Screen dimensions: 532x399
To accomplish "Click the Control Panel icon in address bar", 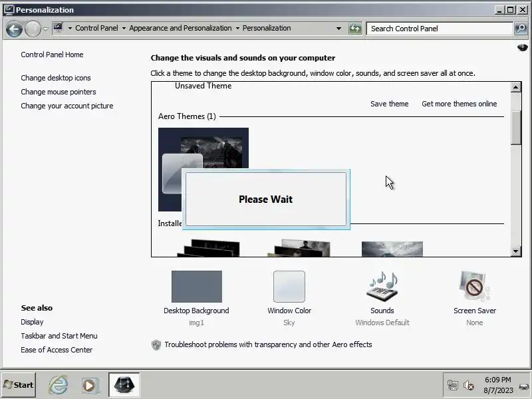I will pos(58,28).
